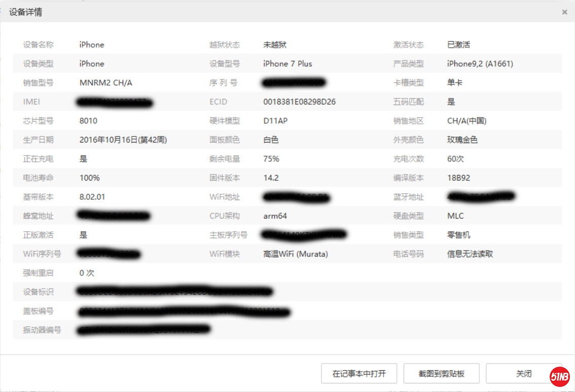The width and height of the screenshot is (575, 392).
Task: Click the baseband version 8.02.01
Action: [x=92, y=197]
